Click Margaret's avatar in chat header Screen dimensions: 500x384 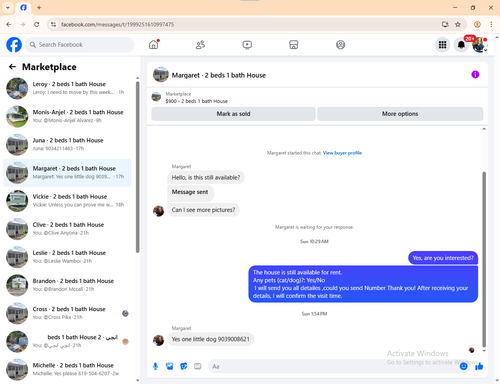[x=161, y=75]
